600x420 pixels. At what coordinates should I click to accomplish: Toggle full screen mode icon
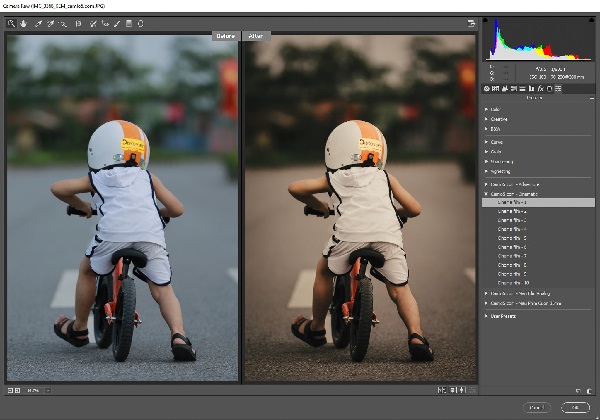point(471,24)
